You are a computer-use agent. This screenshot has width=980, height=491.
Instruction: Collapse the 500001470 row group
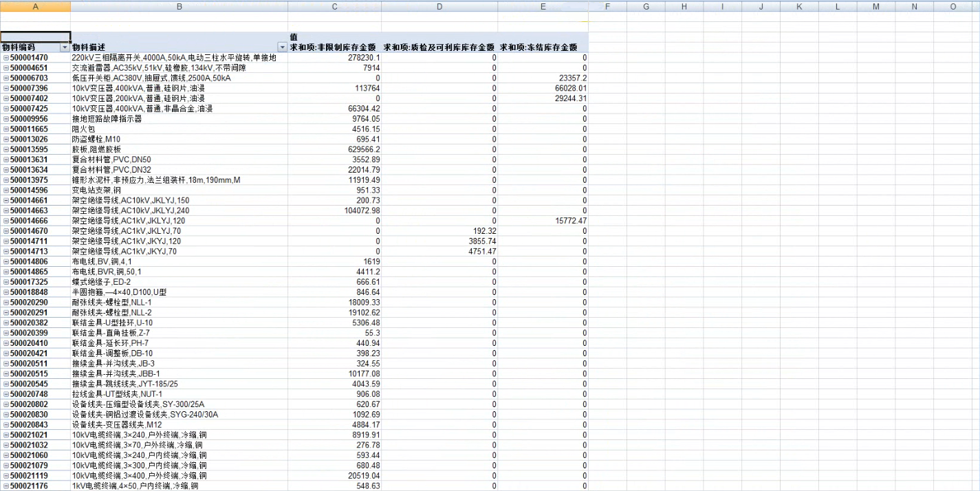(x=6, y=58)
